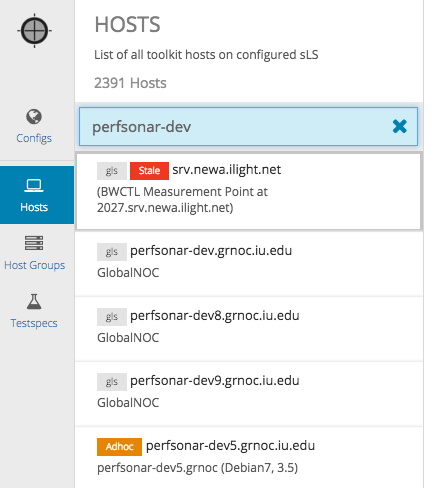Screen dimensions: 433x488
Task: Open the Testspecs flask icon
Action: pyautogui.click(x=34, y=302)
